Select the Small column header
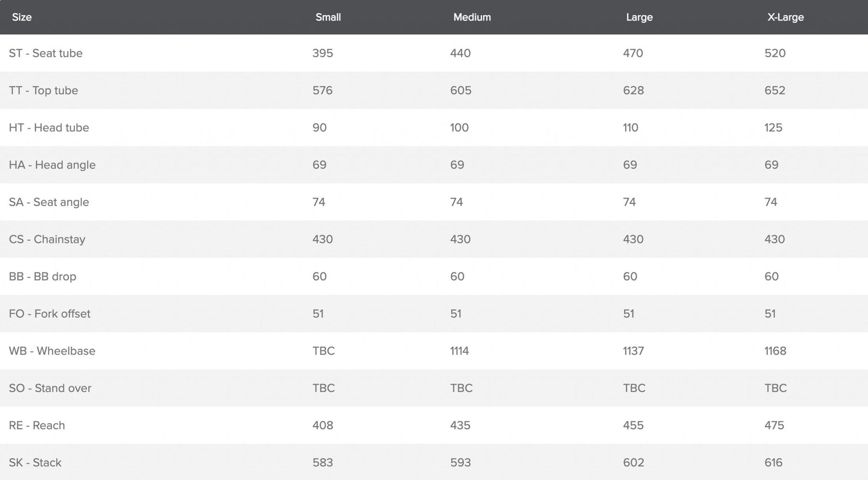Image resolution: width=868 pixels, height=480 pixels. click(x=328, y=17)
